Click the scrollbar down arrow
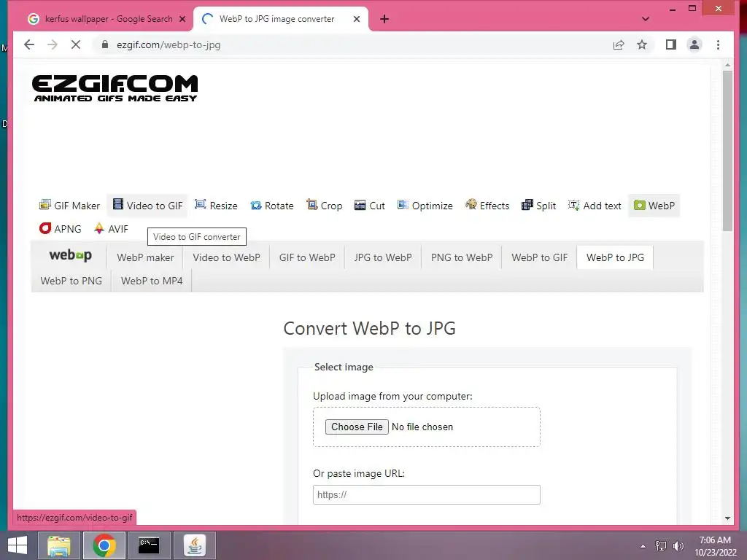Screen dimensions: 747x560 pos(727,518)
